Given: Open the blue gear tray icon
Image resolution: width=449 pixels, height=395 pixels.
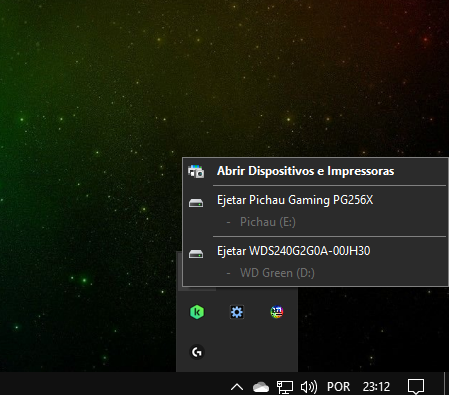Looking at the screenshot, I should (x=237, y=312).
